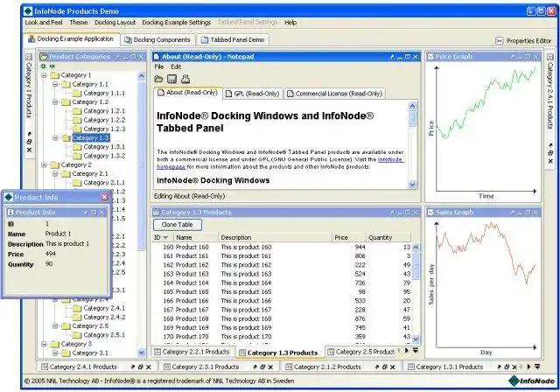Switch to the Docking Components tab
This screenshot has height=392, width=560.
(157, 40)
